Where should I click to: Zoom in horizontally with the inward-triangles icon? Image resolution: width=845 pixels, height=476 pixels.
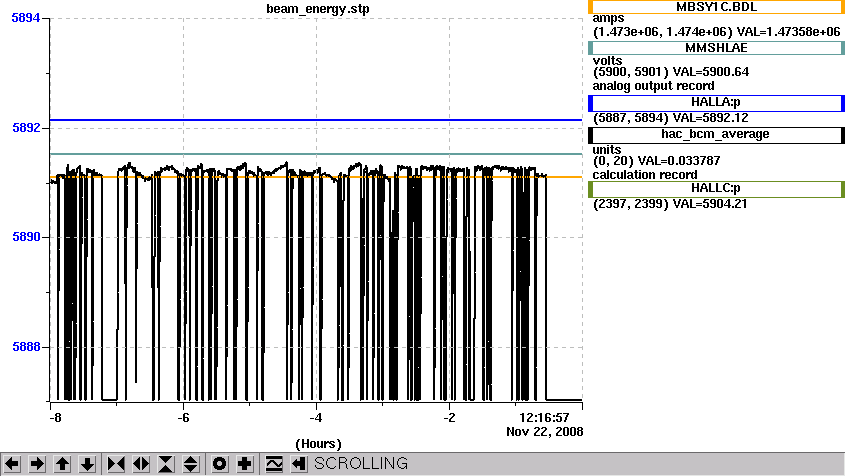[x=116, y=464]
